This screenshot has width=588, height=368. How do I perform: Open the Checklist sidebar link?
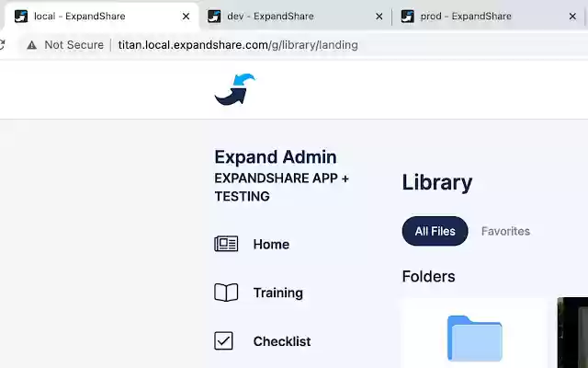tap(282, 341)
